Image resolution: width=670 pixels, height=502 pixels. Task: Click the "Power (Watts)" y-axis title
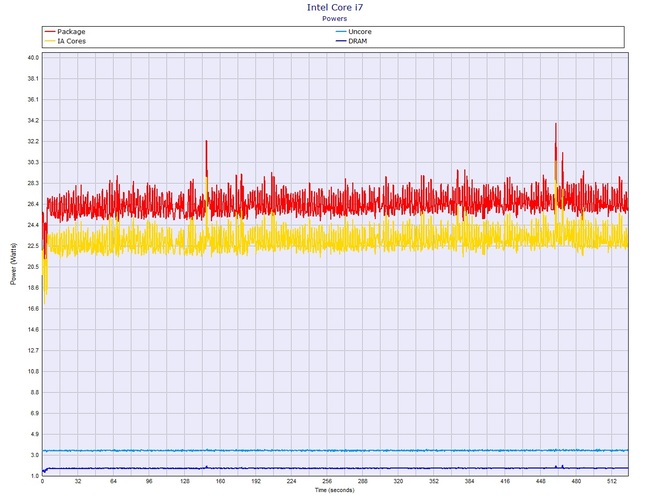[13, 264]
